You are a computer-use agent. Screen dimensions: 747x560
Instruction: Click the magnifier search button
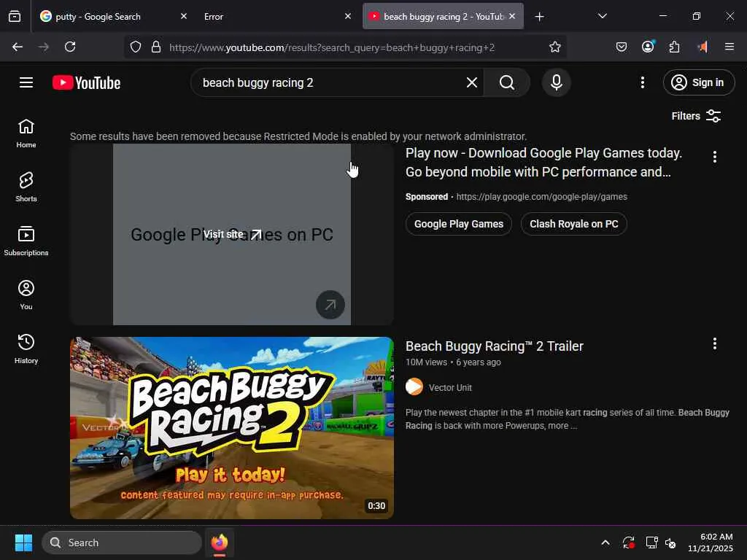[x=507, y=83]
